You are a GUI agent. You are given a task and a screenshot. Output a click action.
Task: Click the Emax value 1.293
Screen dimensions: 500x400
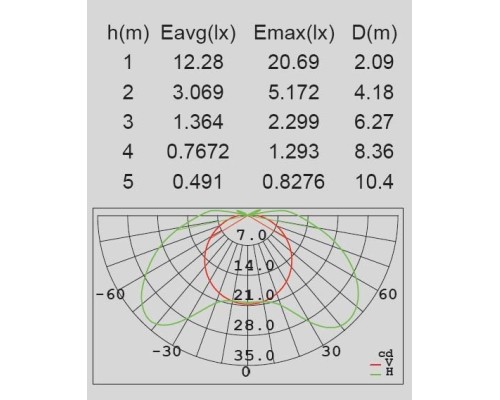pos(294,152)
